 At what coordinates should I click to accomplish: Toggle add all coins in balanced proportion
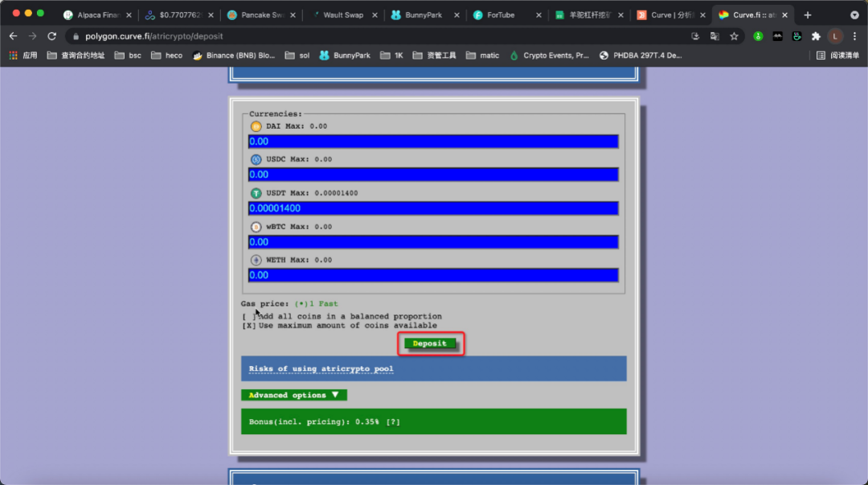click(x=248, y=317)
